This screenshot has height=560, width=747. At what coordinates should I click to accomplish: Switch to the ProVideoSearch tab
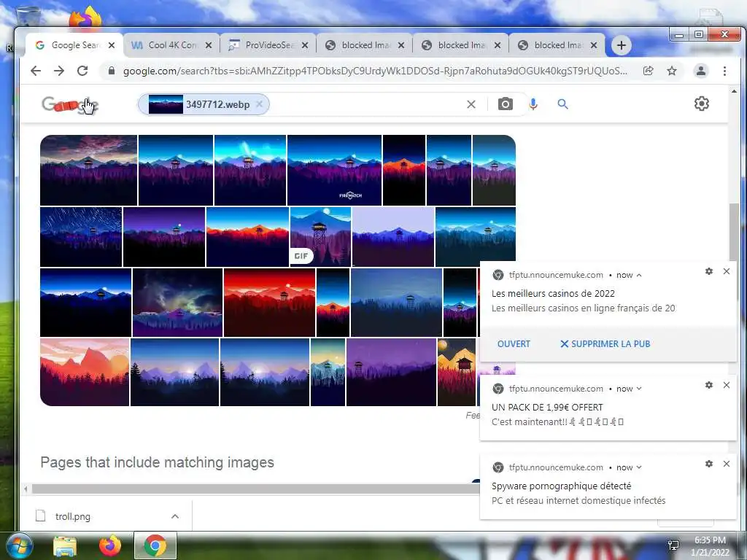268,45
